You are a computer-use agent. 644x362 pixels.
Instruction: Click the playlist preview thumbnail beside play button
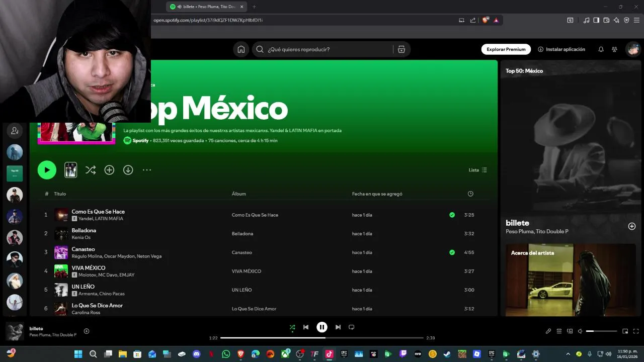(x=71, y=170)
